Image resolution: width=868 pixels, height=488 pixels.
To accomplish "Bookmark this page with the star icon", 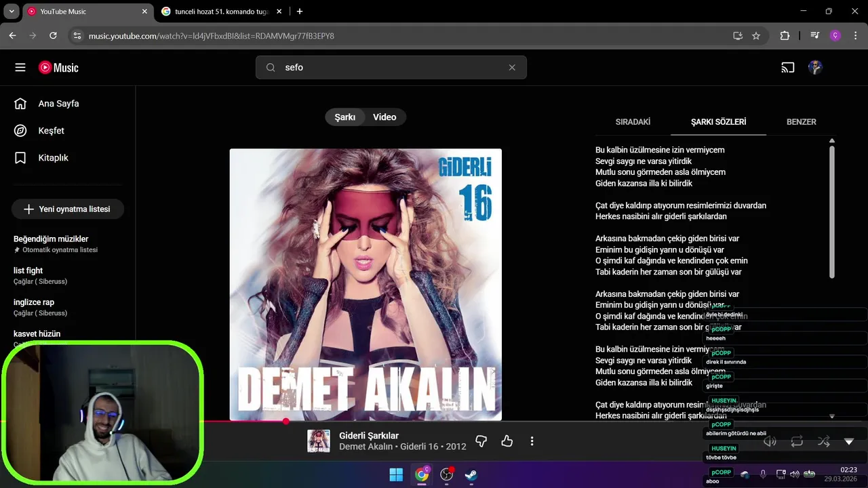I will [x=756, y=36].
